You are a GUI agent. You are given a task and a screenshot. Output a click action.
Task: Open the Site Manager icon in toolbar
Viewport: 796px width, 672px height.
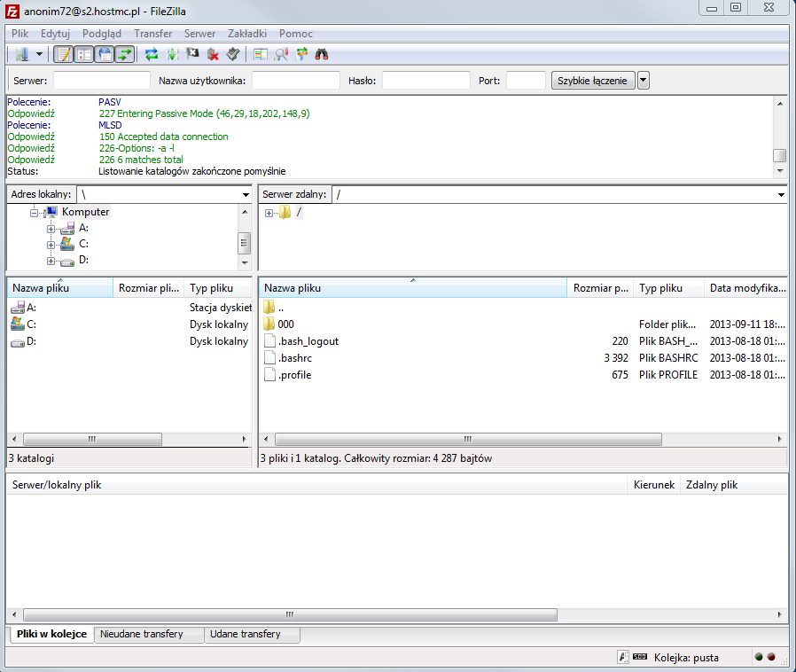click(21, 54)
